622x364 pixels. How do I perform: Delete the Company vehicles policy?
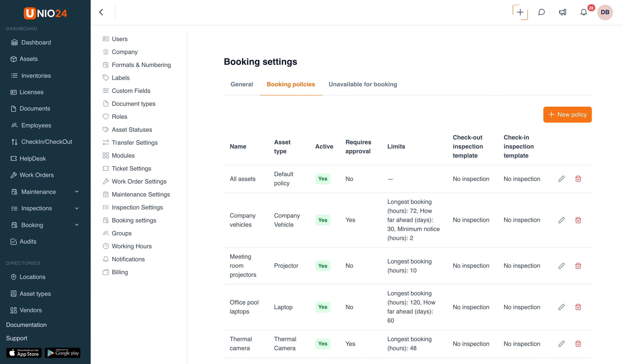click(x=578, y=220)
